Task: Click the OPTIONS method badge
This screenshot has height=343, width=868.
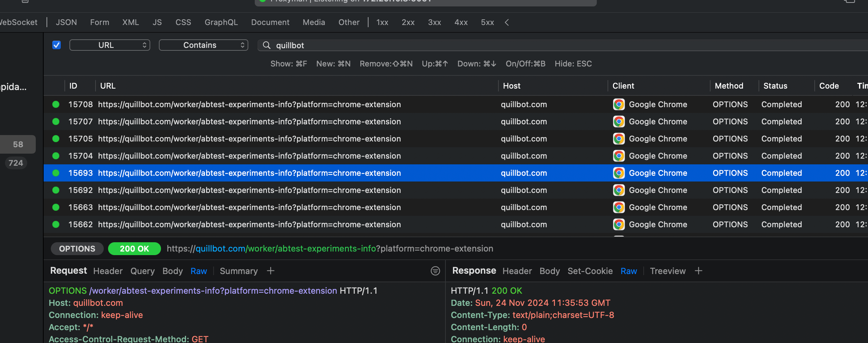Action: pyautogui.click(x=77, y=249)
